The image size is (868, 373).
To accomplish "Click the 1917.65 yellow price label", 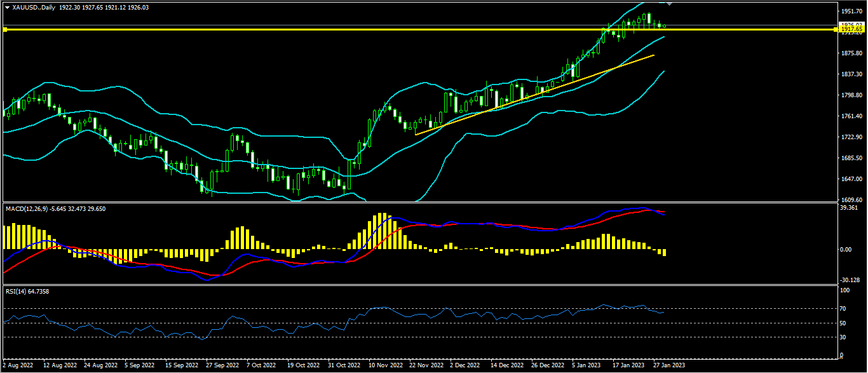I will [x=851, y=29].
